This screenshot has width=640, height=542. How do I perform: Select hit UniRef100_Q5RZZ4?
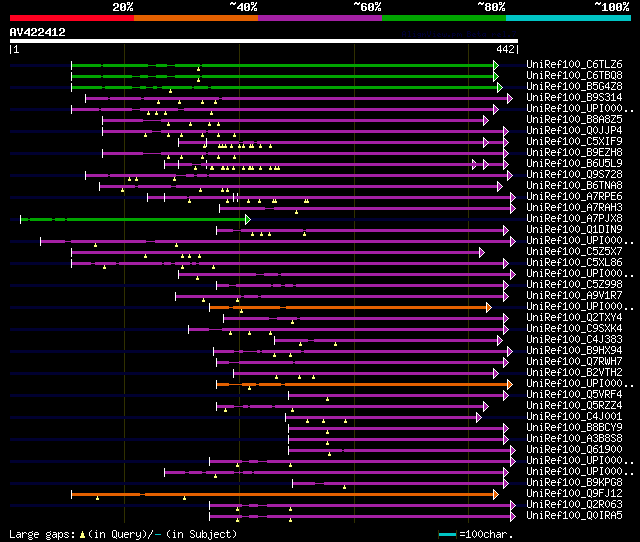click(x=574, y=406)
